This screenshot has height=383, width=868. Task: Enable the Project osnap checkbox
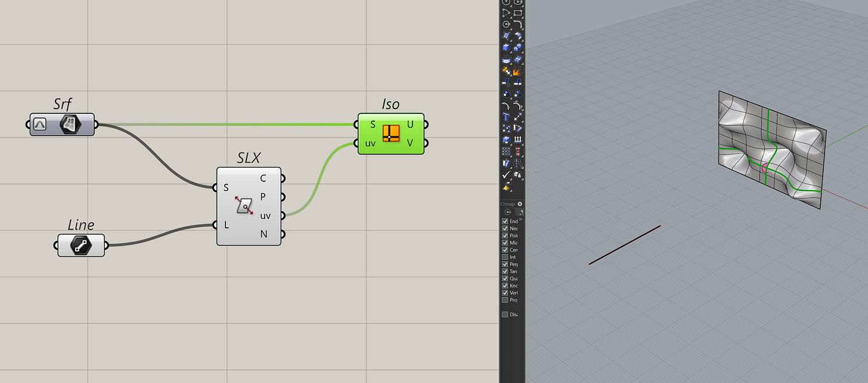tap(505, 300)
